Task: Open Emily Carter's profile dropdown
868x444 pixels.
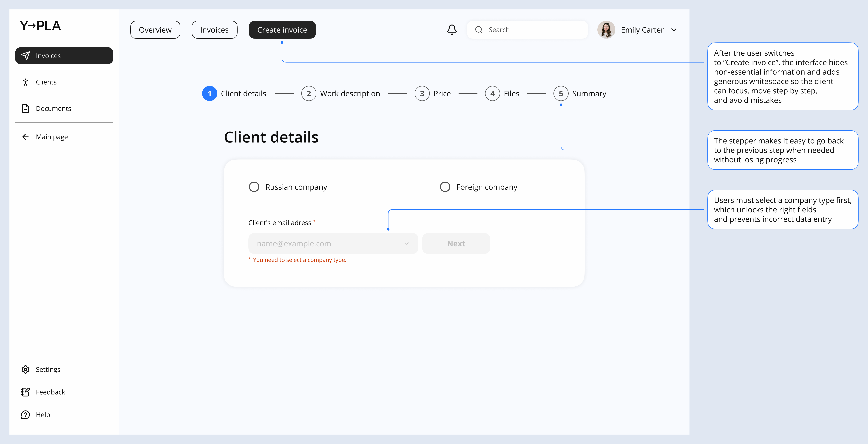Action: pyautogui.click(x=674, y=30)
